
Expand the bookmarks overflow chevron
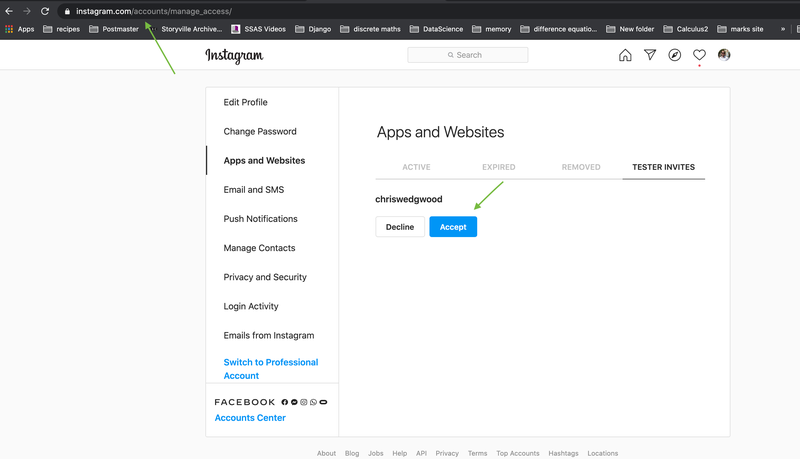783,29
